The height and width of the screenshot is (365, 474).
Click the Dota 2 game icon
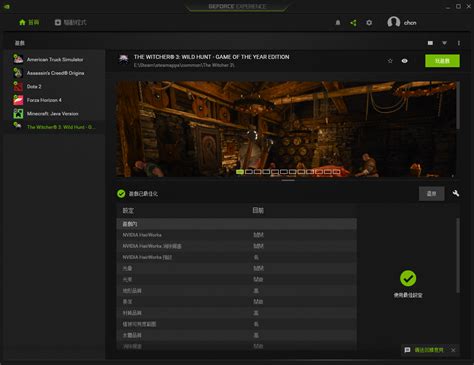tap(18, 86)
